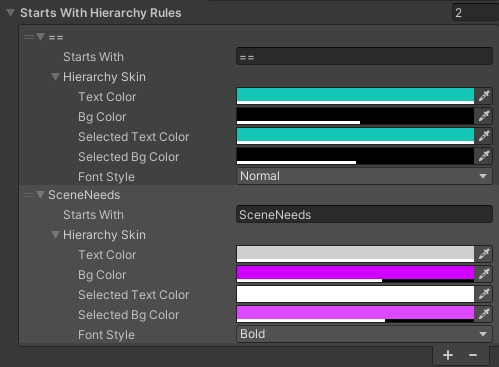
Task: Collapse the SceneNeeds rule foldout
Action: [x=41, y=195]
